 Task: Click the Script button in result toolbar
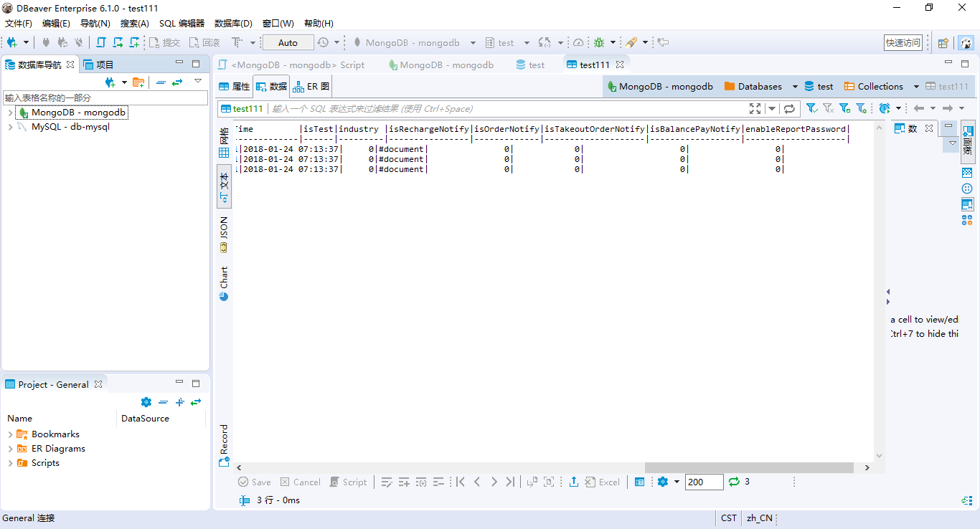348,482
